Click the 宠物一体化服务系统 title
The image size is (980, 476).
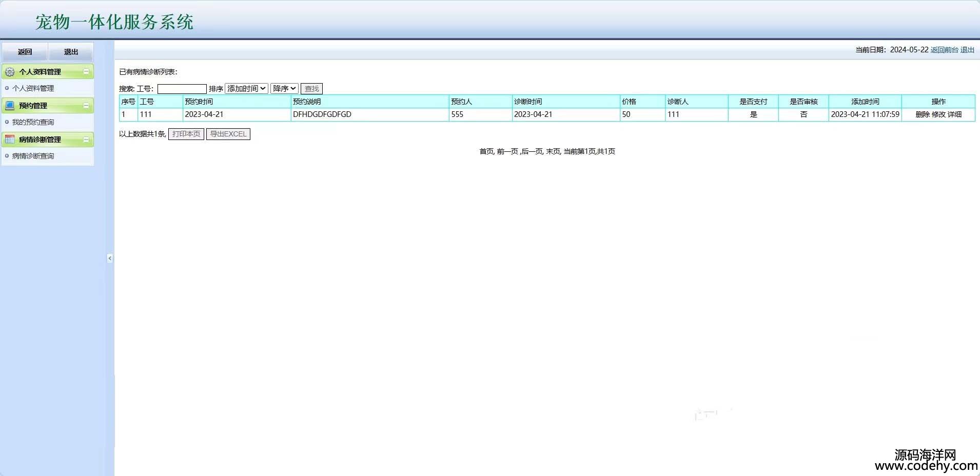tap(114, 22)
